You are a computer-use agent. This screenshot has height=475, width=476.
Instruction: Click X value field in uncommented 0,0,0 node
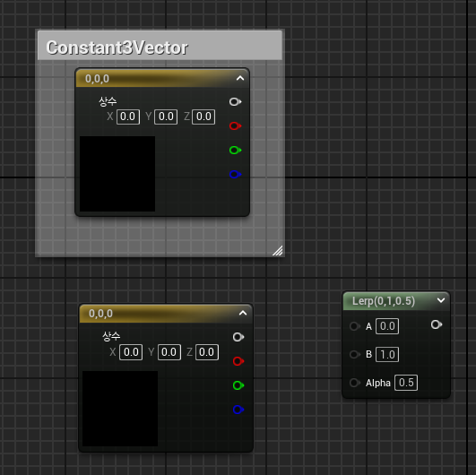coord(131,352)
